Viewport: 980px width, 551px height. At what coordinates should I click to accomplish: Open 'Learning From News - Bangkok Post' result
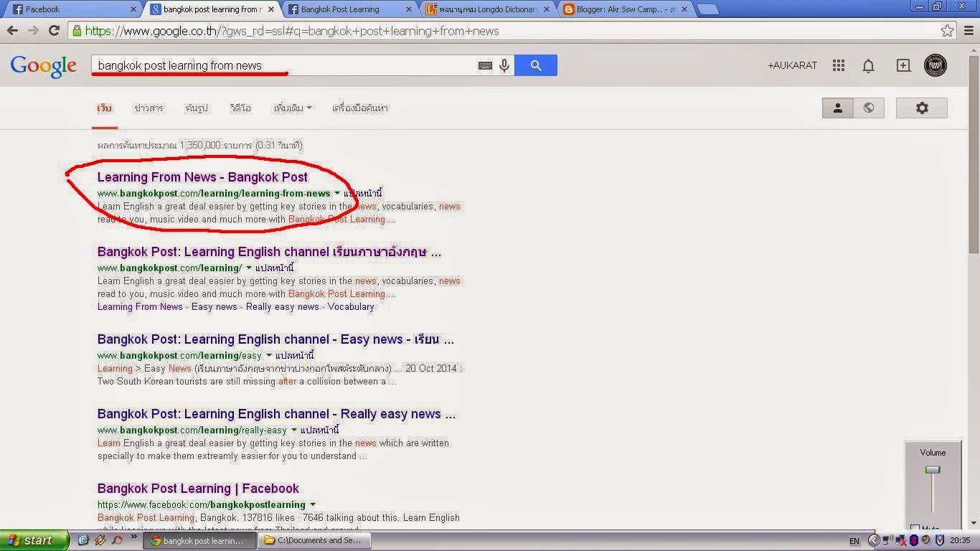(202, 177)
